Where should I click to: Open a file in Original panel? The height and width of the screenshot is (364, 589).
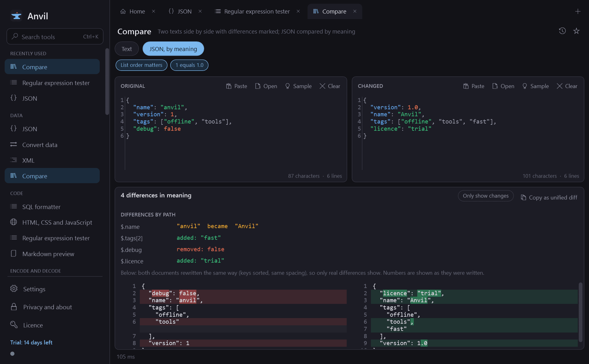[x=266, y=86]
